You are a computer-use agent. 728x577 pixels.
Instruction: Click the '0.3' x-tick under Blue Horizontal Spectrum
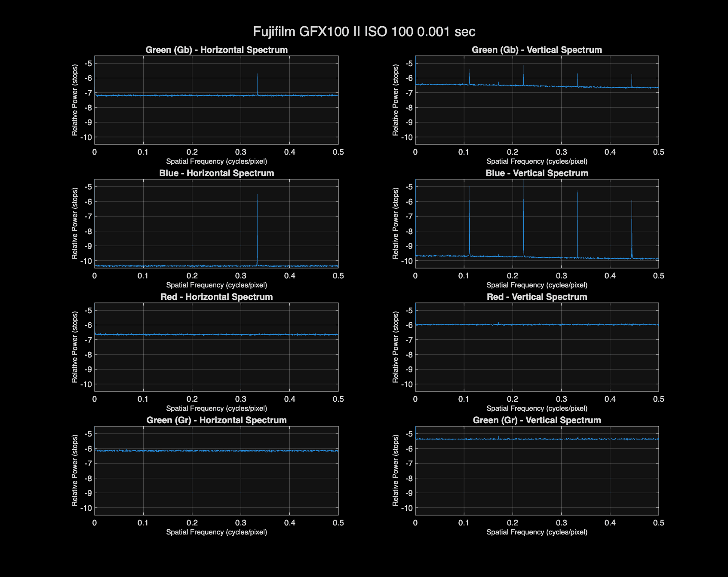[x=241, y=276]
